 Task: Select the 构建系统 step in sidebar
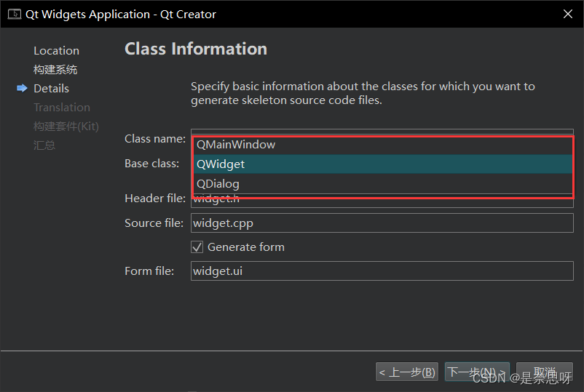click(55, 70)
